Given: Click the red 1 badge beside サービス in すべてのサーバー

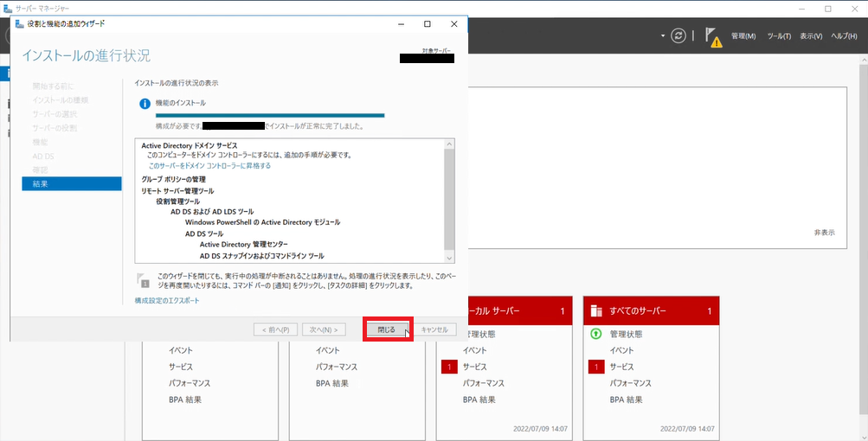Looking at the screenshot, I should 596,367.
